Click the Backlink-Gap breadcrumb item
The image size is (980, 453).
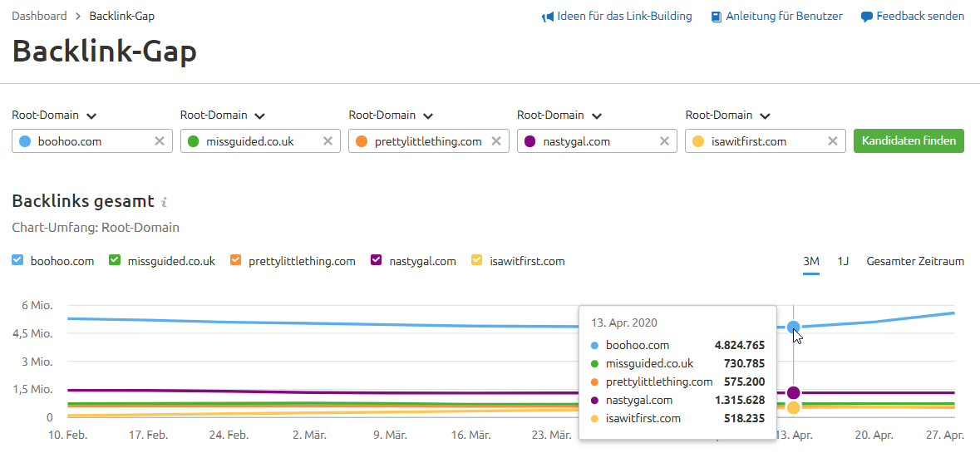coord(122,17)
